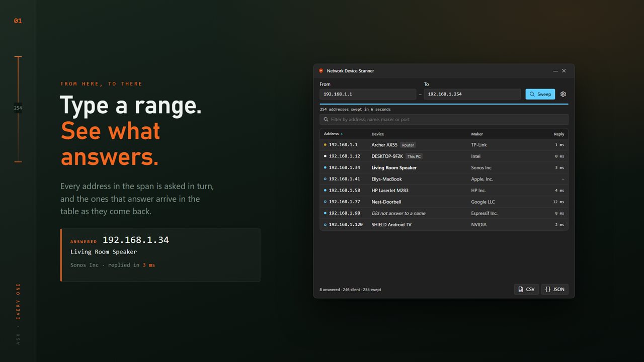Export results with the CSV button
Image resolution: width=644 pixels, height=362 pixels.
(x=526, y=289)
